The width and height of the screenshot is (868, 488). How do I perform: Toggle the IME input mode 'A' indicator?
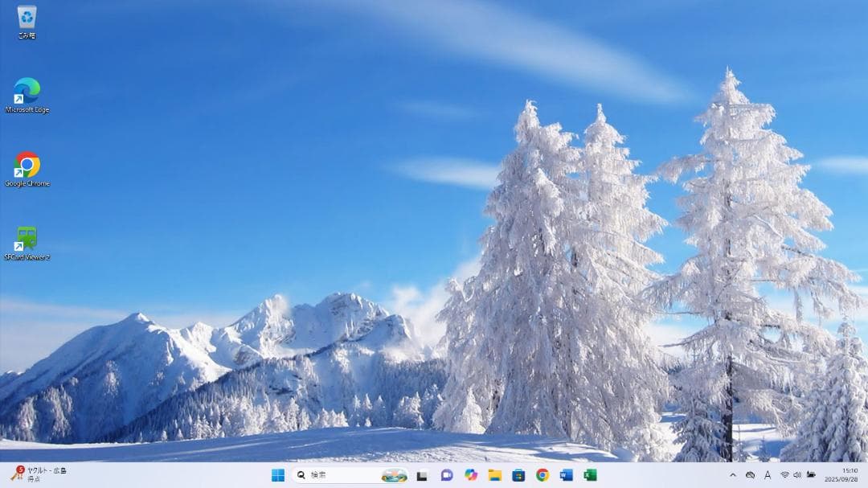pos(768,475)
